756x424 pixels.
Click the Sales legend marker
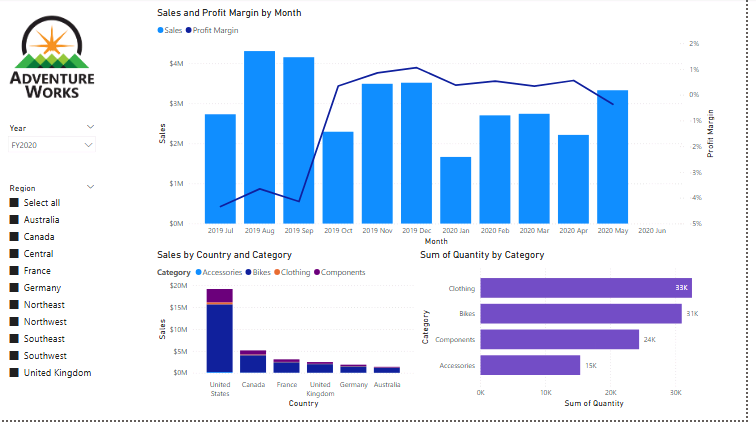pyautogui.click(x=161, y=31)
